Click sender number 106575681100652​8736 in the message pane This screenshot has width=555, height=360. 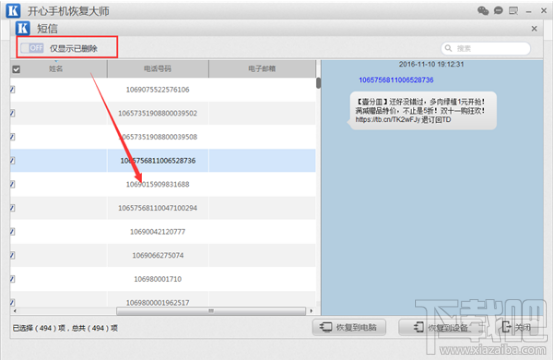click(x=396, y=80)
